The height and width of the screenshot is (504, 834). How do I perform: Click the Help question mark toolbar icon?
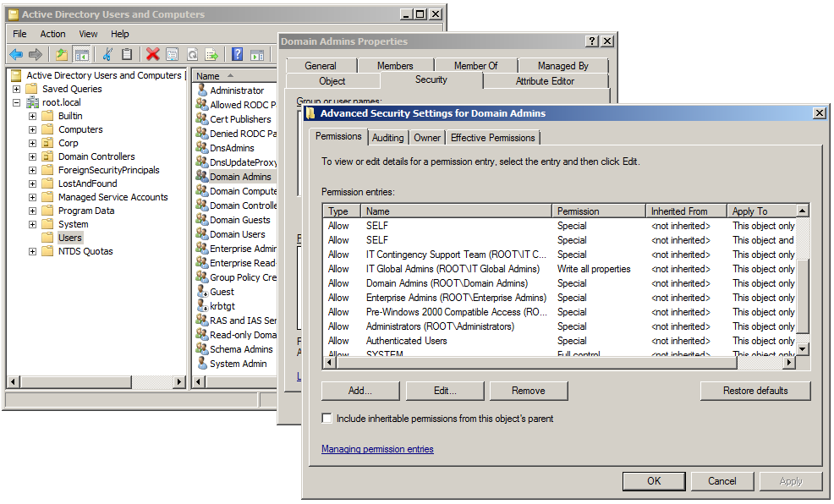[x=237, y=52]
